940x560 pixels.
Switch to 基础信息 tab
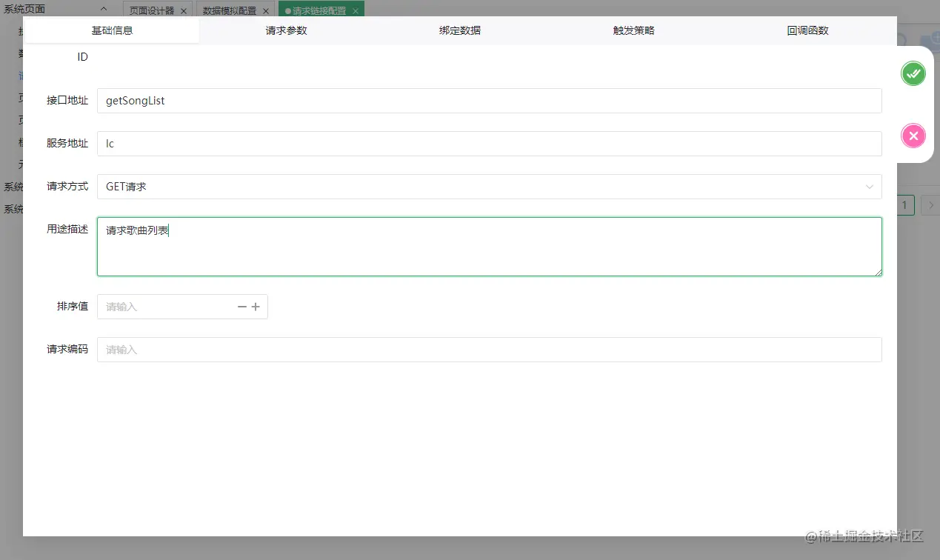pyautogui.click(x=112, y=30)
